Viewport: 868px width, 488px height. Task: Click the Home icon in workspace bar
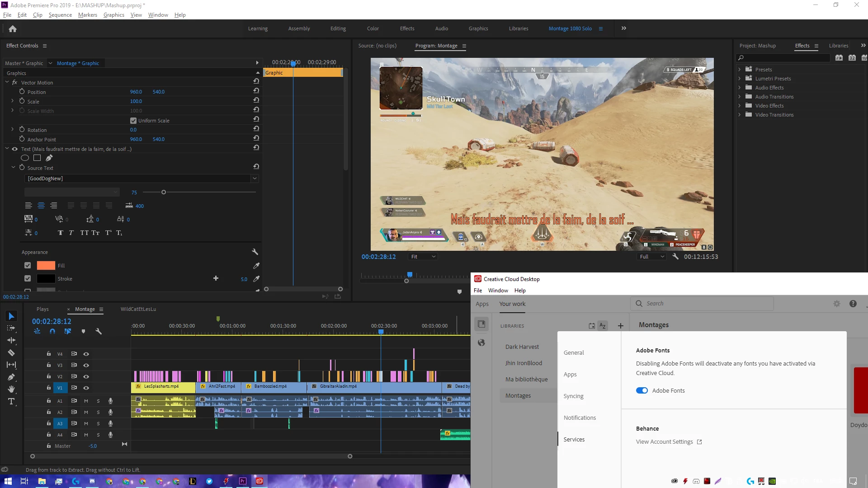tap(13, 28)
